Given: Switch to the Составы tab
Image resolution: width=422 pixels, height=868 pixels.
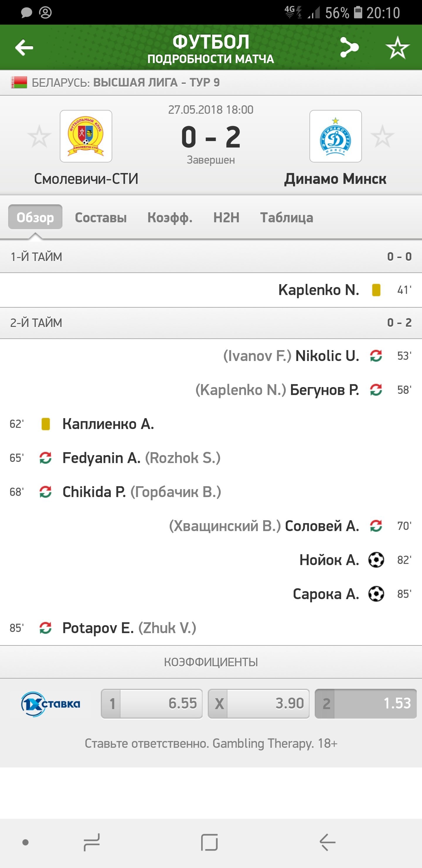Looking at the screenshot, I should pyautogui.click(x=101, y=218).
